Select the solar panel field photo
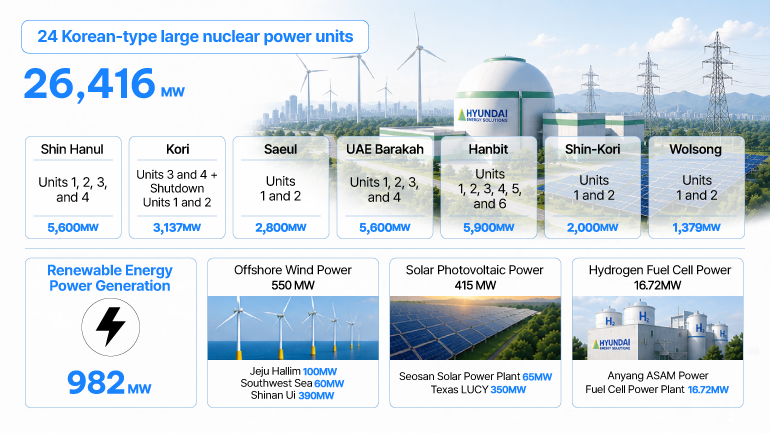Viewport: 770px width, 433px height. [475, 327]
